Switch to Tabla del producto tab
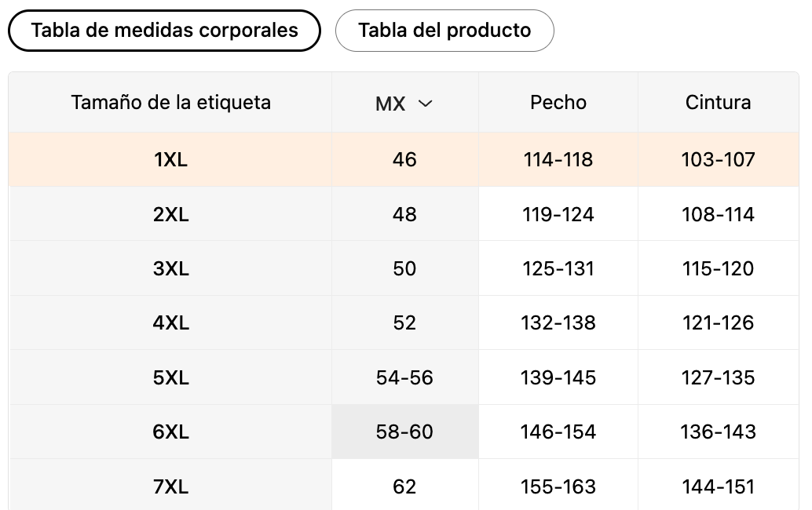 (444, 31)
